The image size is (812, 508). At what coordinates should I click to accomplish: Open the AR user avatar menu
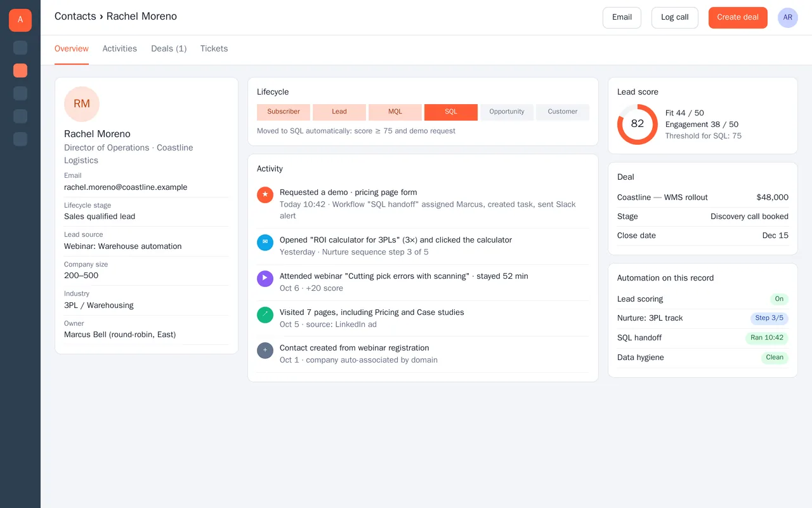point(788,18)
